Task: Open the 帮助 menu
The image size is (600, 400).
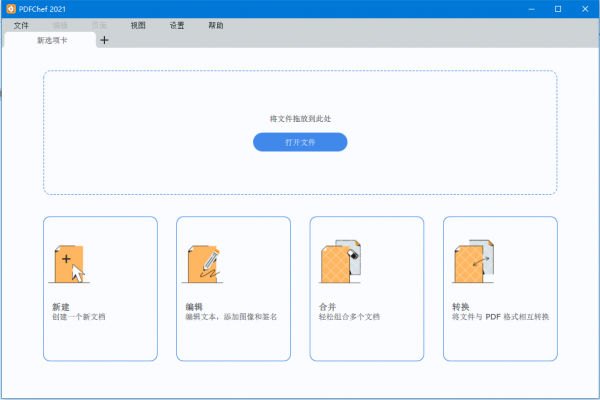Action: point(216,25)
